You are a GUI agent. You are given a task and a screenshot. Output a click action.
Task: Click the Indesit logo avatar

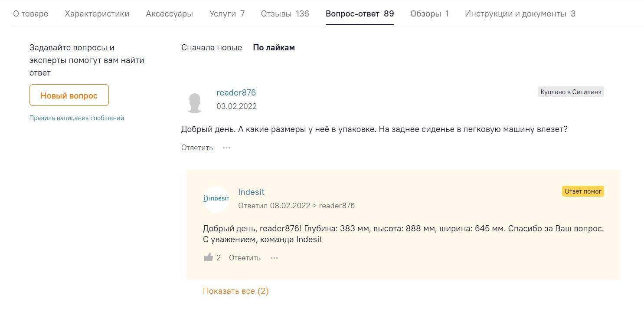click(216, 199)
